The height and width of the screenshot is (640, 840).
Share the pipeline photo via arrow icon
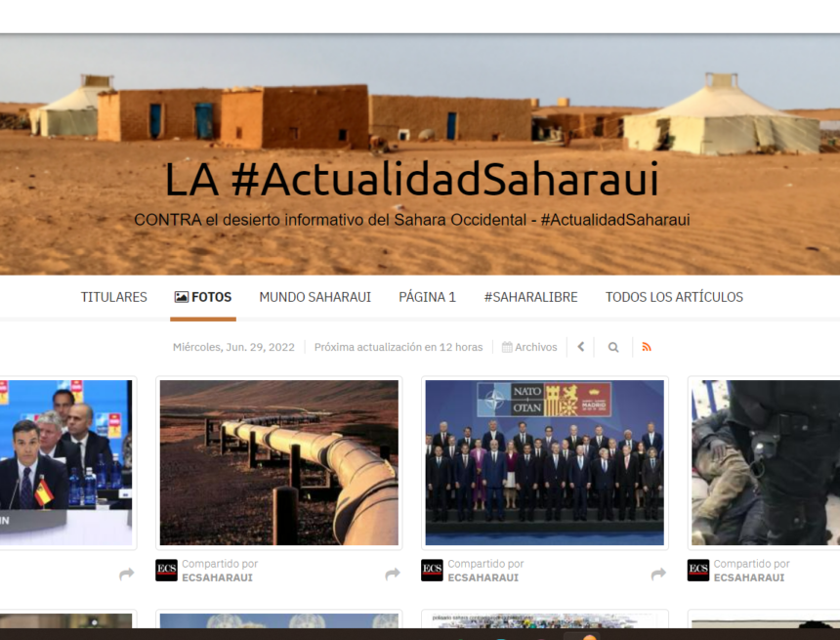tap(392, 574)
